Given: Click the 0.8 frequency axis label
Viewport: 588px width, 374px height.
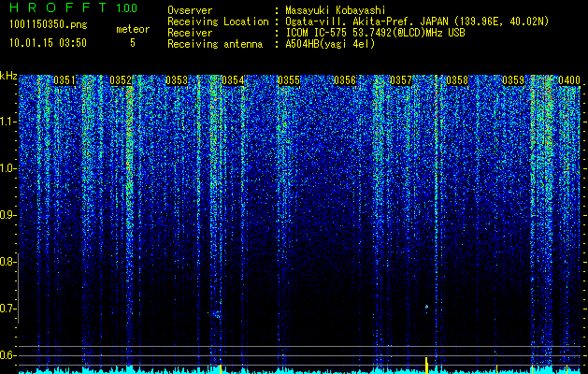Looking at the screenshot, I should coord(7,262).
